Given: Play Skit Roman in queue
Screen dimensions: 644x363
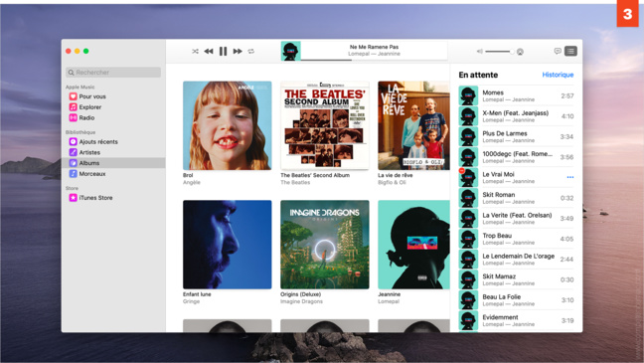Looking at the screenshot, I should coord(516,198).
